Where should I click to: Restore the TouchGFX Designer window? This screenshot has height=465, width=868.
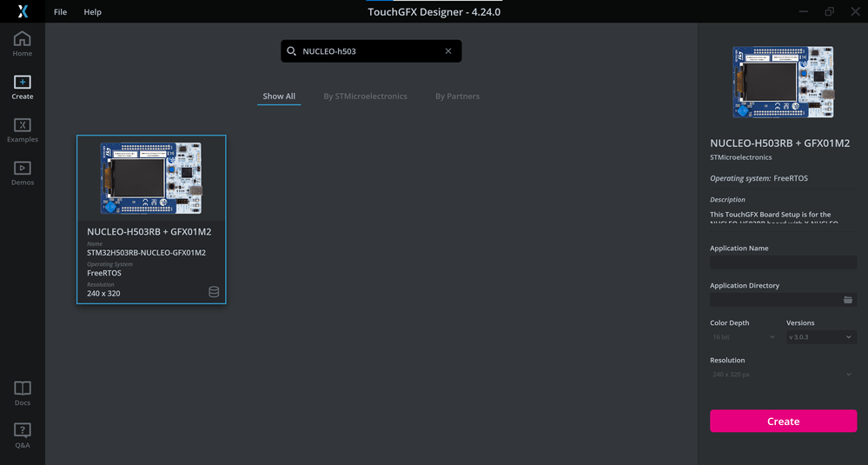click(829, 11)
